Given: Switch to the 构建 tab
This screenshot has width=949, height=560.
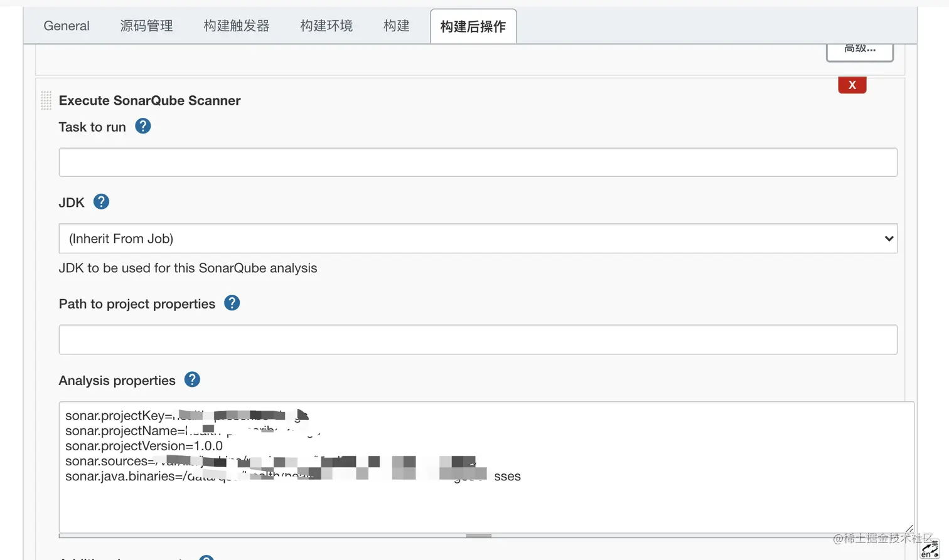Looking at the screenshot, I should [x=396, y=26].
